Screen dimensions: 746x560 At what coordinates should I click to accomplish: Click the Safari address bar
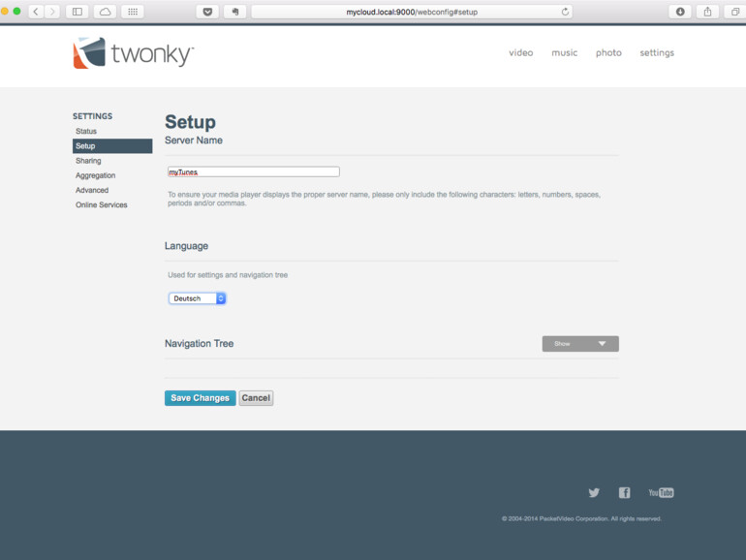[412, 12]
